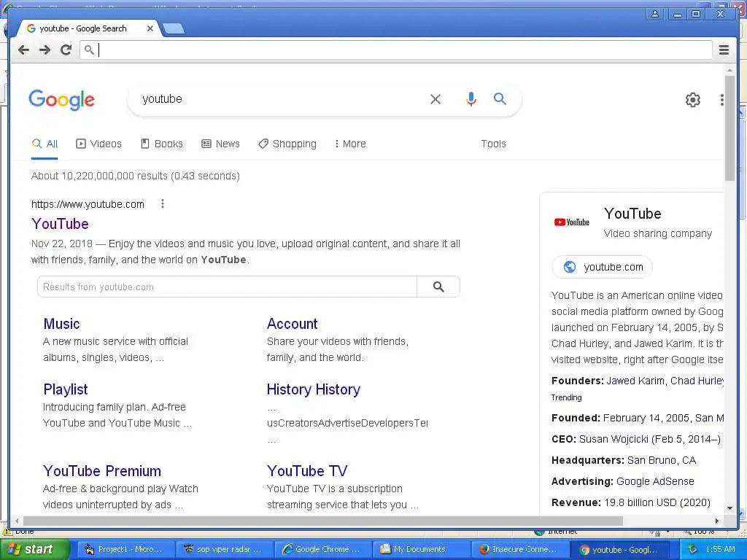Click the Trending label in the knowledge panel
This screenshot has height=560, width=747.
566,397
